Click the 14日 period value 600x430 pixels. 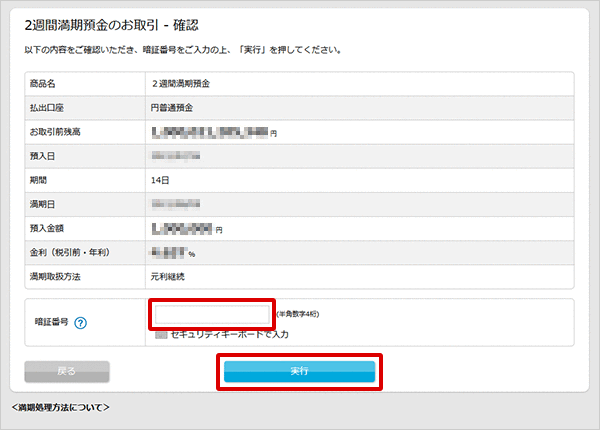[x=160, y=180]
